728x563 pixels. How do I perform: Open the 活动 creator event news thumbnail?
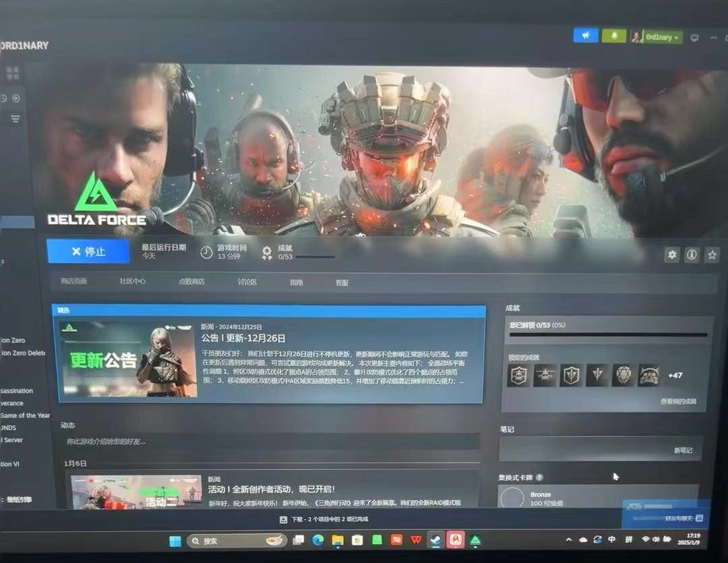tap(136, 492)
